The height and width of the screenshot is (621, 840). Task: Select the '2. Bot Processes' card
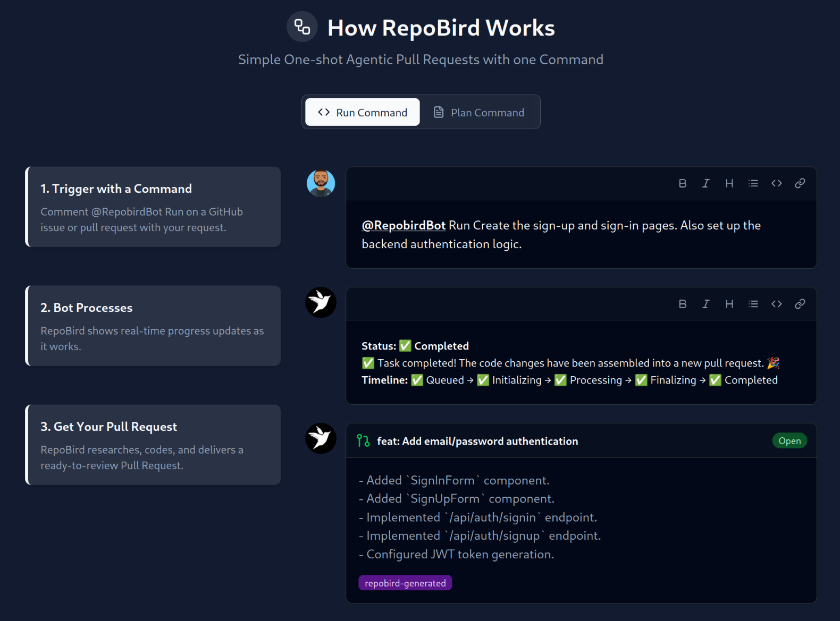[153, 326]
